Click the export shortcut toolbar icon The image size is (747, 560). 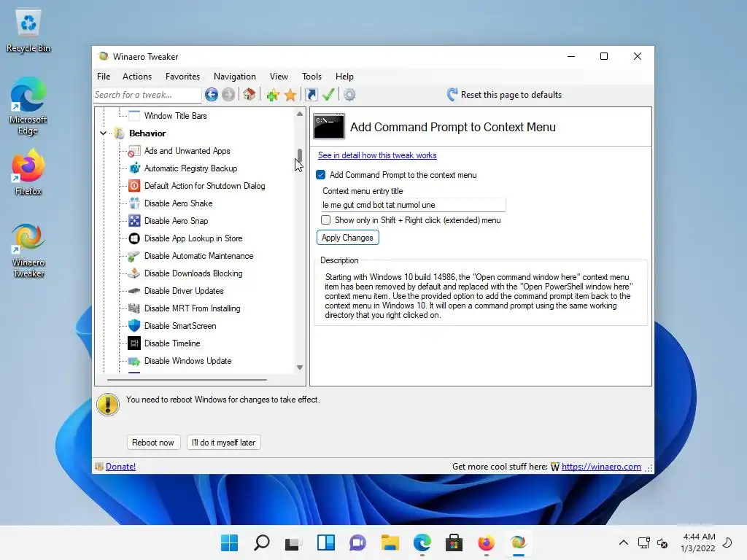(311, 95)
